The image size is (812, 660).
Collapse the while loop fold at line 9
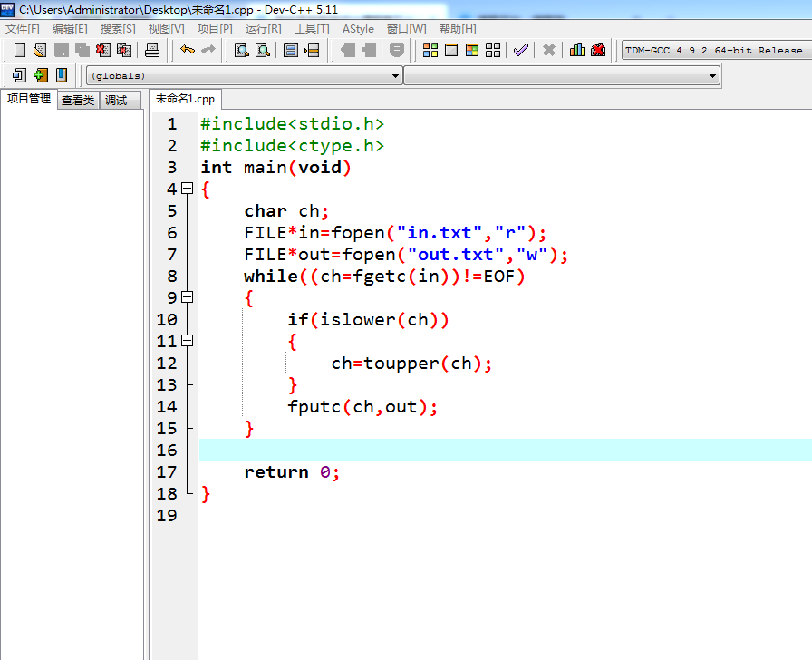click(x=187, y=297)
